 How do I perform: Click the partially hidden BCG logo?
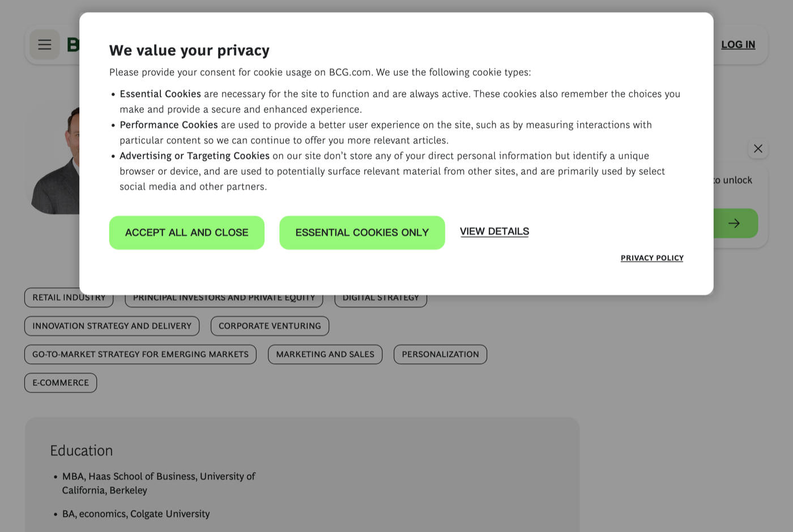point(73,45)
